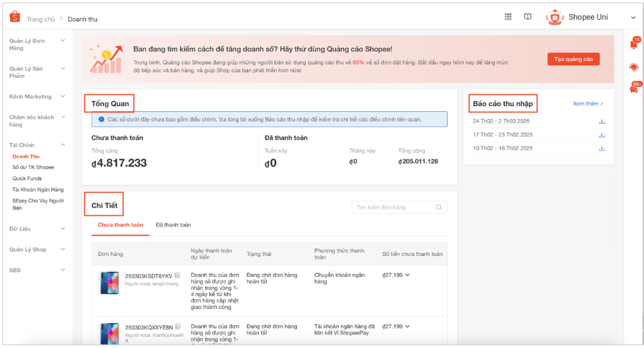Open Số dư TK Shopee menu item
The image size is (644, 348).
point(33,167)
